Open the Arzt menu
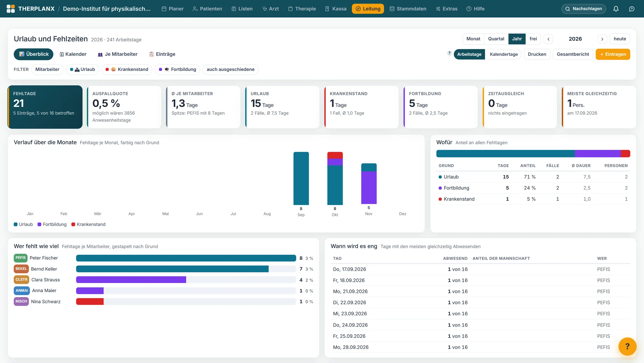The height and width of the screenshot is (363, 644). pyautogui.click(x=270, y=9)
